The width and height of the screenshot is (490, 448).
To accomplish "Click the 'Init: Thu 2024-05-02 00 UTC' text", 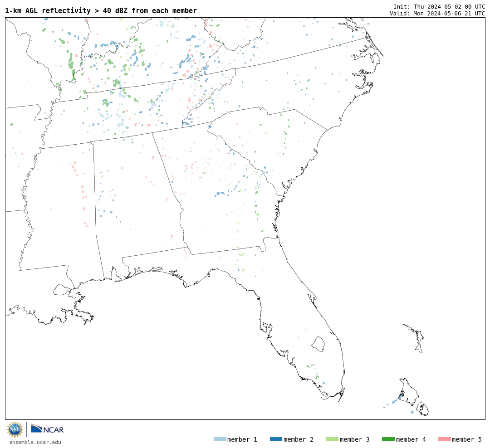I will 439,6.
